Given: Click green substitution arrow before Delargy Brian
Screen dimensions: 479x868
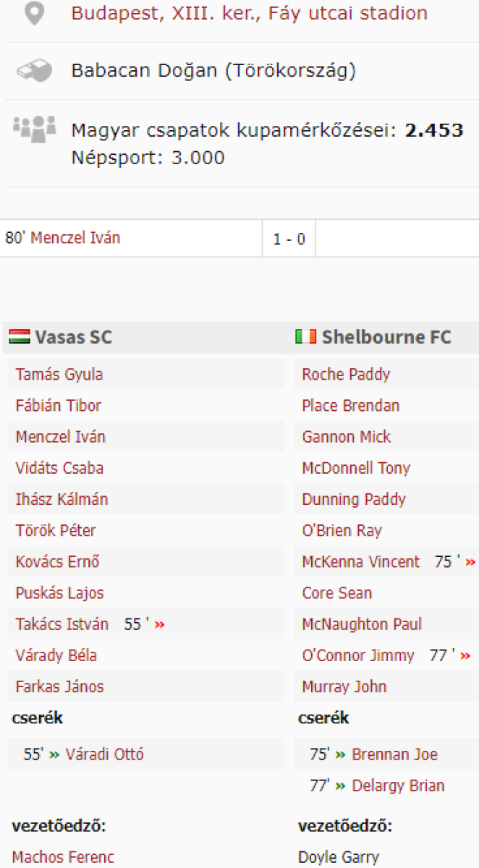Looking at the screenshot, I should (341, 786).
